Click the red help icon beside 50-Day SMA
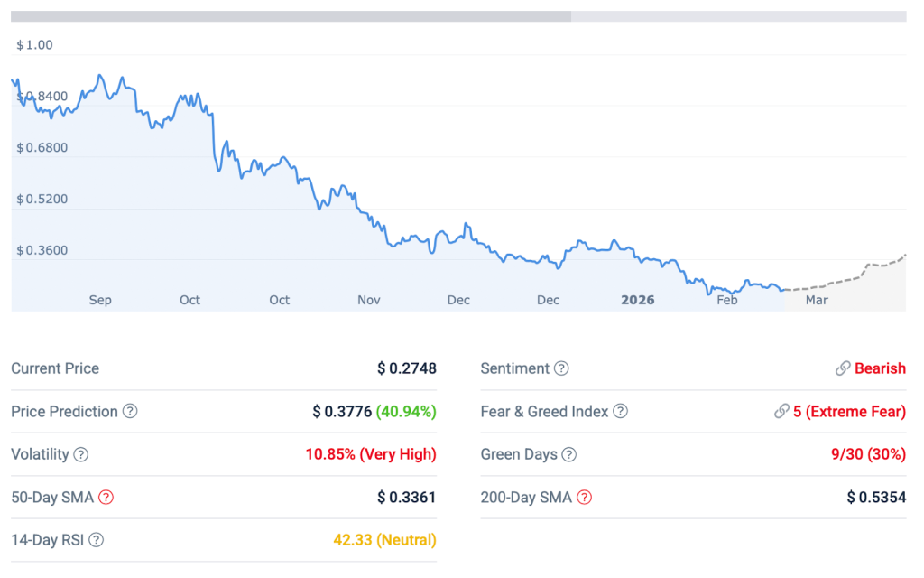 (x=106, y=498)
